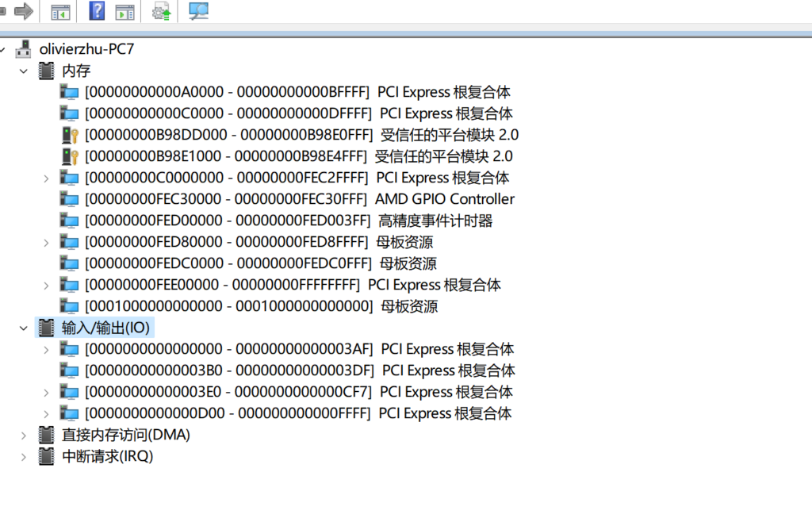Expand the 母板资源 entry ending FED8FFFF

click(x=46, y=241)
